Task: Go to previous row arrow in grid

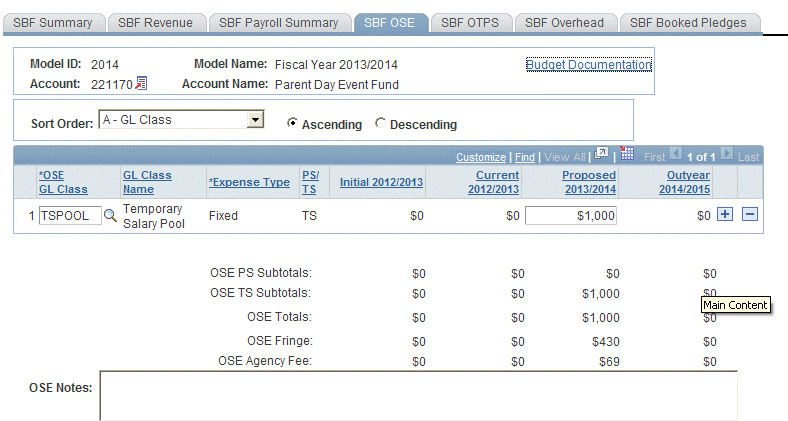Action: point(675,156)
